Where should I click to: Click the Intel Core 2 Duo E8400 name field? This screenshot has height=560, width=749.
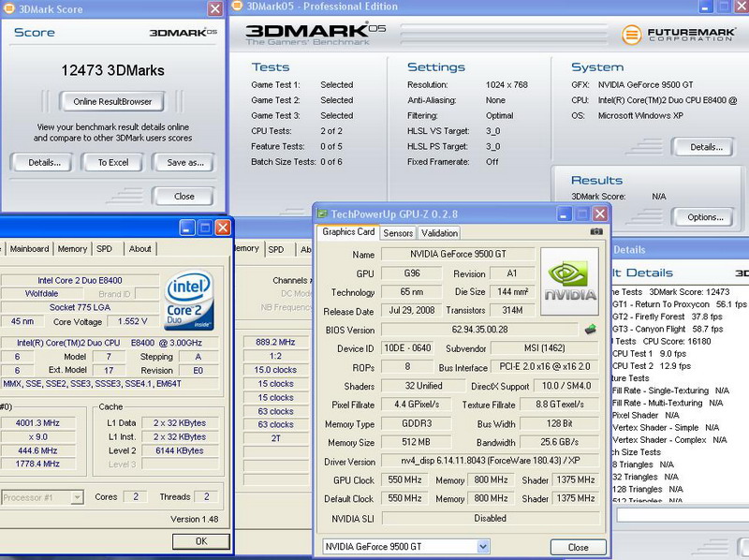80,281
